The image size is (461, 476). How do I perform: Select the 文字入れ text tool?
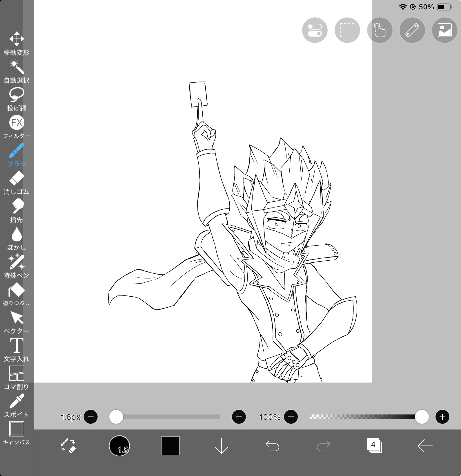pos(17,350)
